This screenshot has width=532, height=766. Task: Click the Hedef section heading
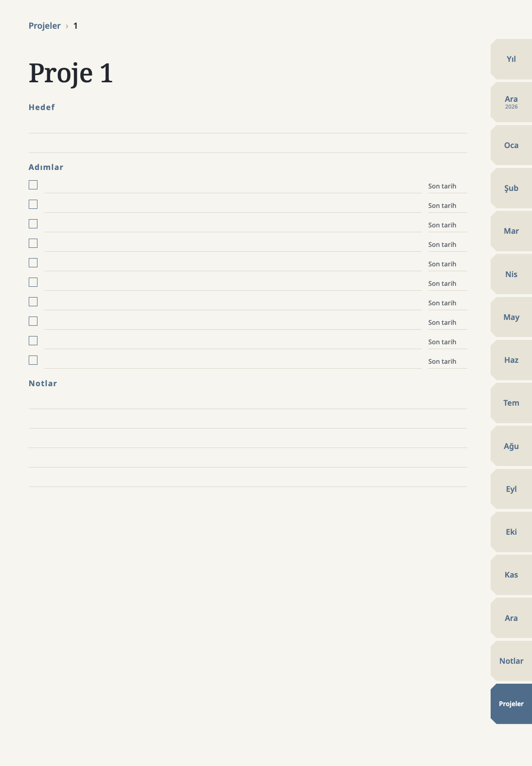tap(42, 107)
